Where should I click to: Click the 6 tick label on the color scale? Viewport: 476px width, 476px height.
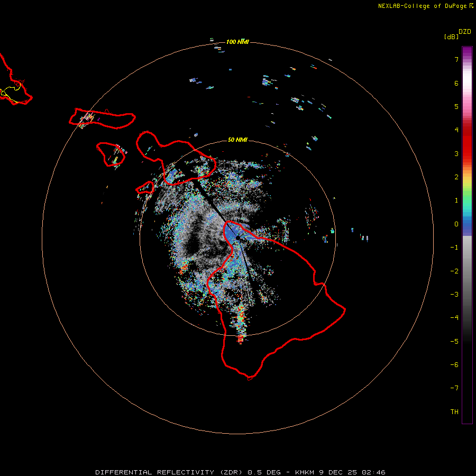(x=456, y=83)
